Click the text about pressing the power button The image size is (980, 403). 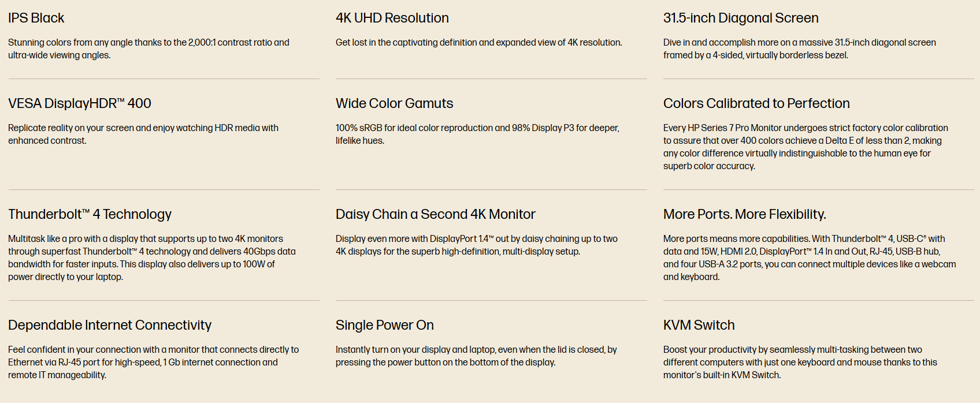476,356
